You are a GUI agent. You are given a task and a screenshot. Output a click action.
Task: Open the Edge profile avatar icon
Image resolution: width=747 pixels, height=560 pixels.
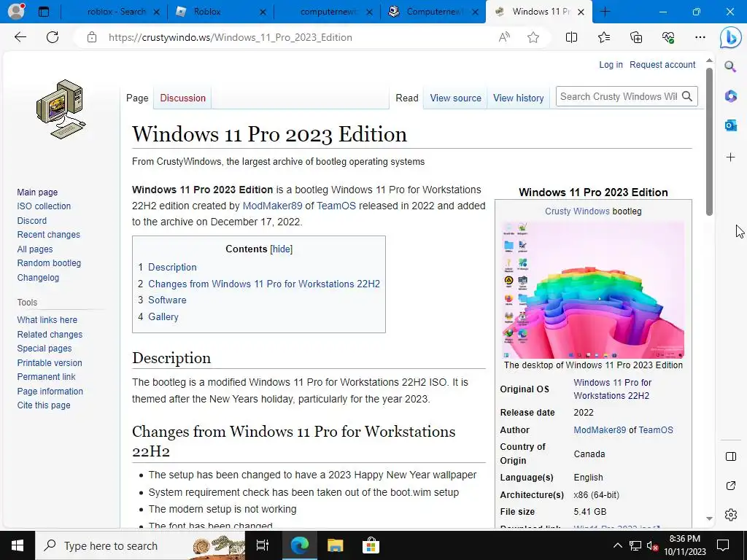click(x=16, y=12)
